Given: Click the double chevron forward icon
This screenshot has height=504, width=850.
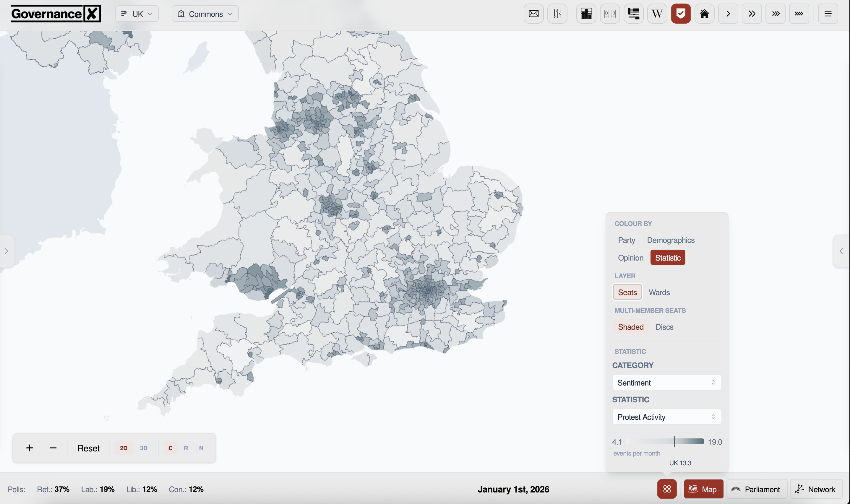Looking at the screenshot, I should click(x=752, y=14).
